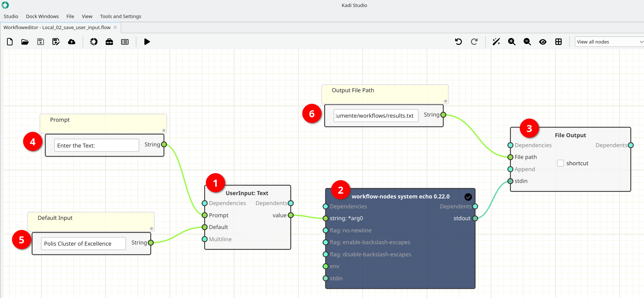644x298 pixels.
Task: Click the flag: no-newline port
Action: tap(325, 230)
